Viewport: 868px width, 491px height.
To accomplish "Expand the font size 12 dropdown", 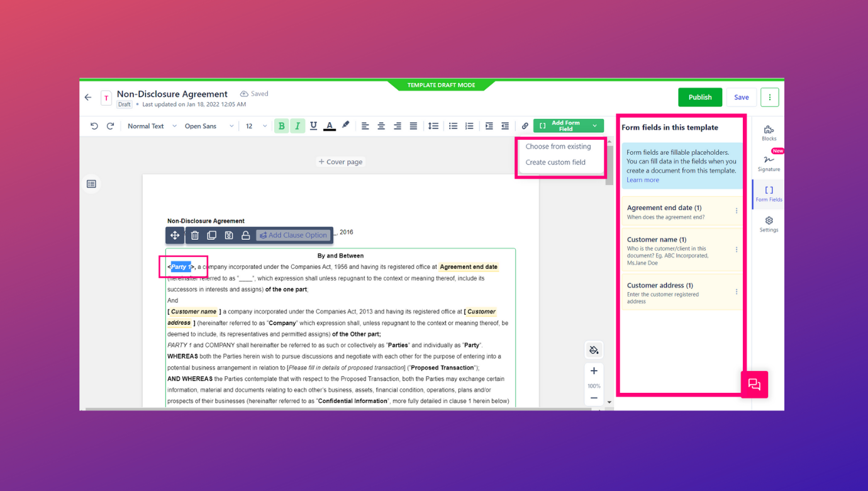I will (256, 126).
